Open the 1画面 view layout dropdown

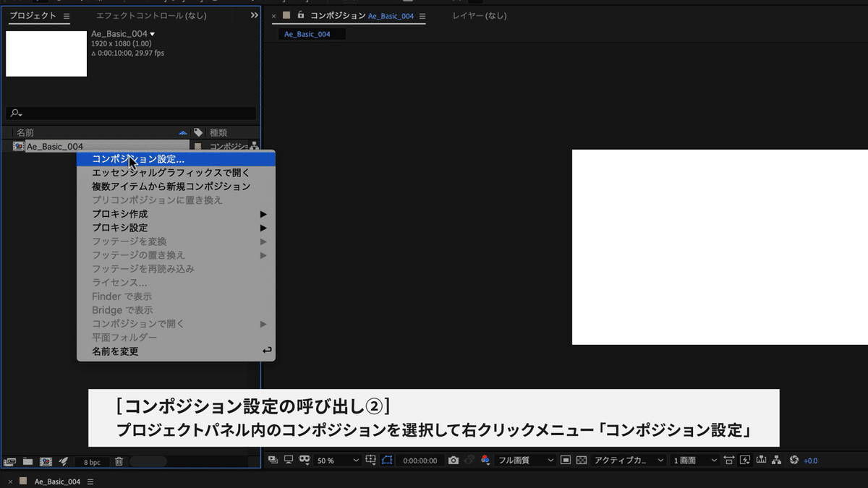point(695,461)
